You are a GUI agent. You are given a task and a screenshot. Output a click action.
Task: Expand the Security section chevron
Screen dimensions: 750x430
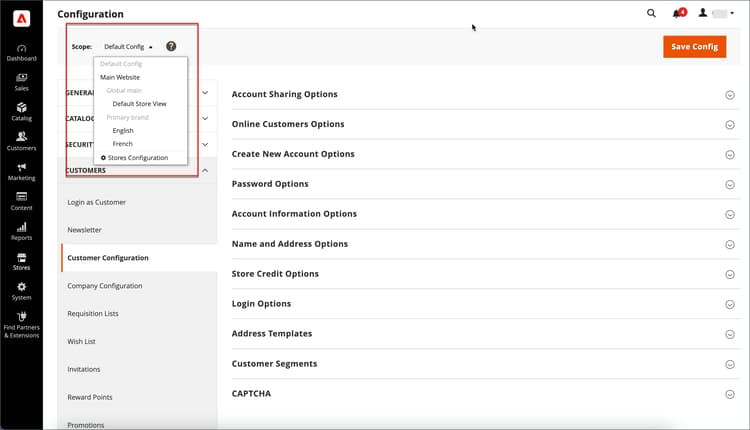[205, 144]
